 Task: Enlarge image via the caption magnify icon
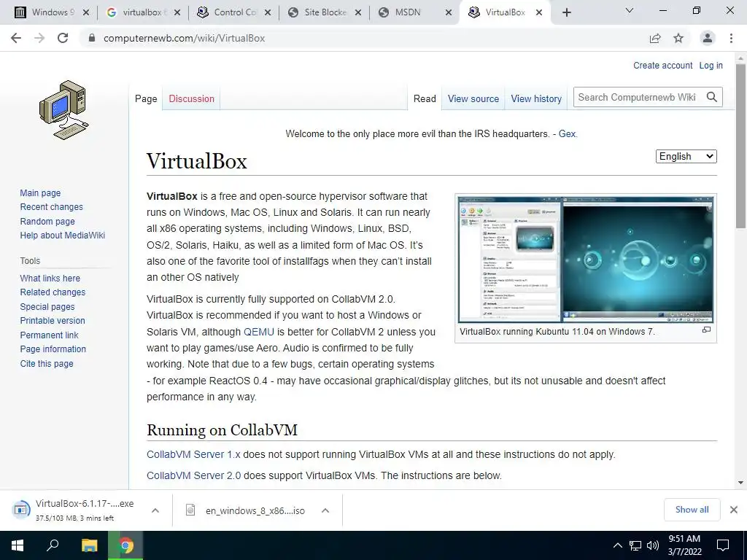pyautogui.click(x=706, y=330)
